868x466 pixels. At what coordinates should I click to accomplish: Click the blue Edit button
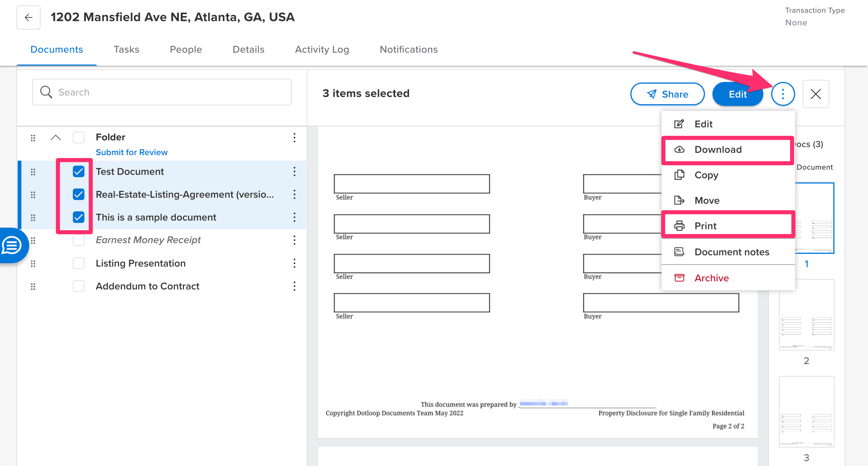(x=737, y=94)
